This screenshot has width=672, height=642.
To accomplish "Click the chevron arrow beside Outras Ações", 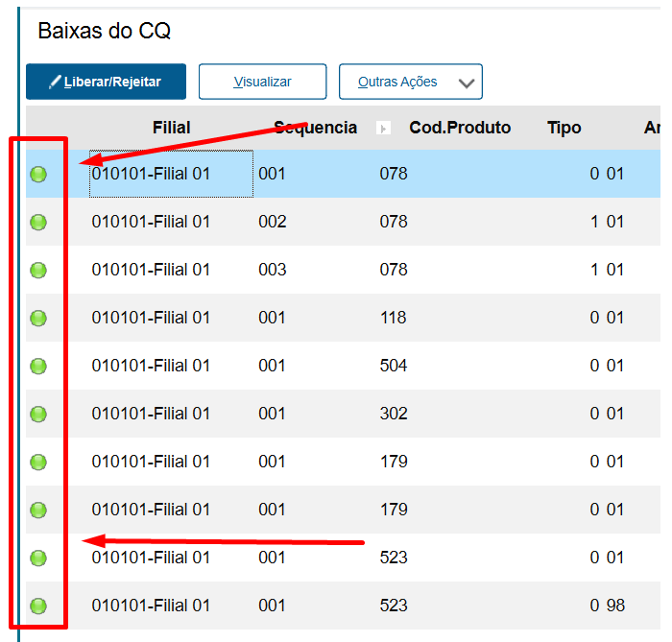I will (x=467, y=83).
